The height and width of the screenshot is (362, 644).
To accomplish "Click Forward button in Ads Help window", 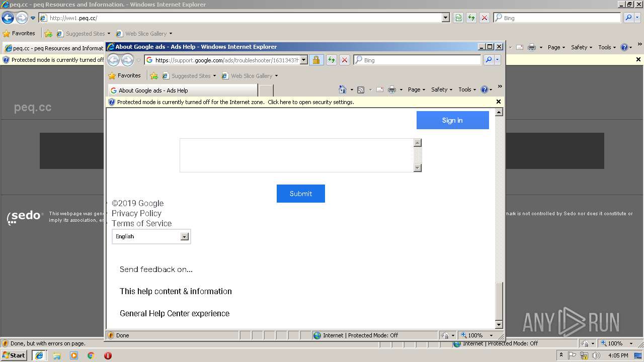I will point(127,60).
